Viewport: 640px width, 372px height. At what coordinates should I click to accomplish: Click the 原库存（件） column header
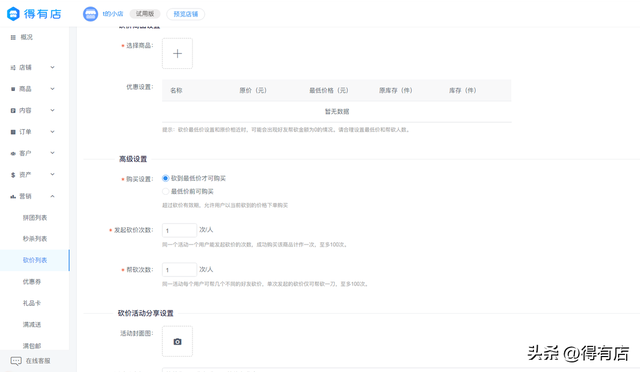coord(396,90)
